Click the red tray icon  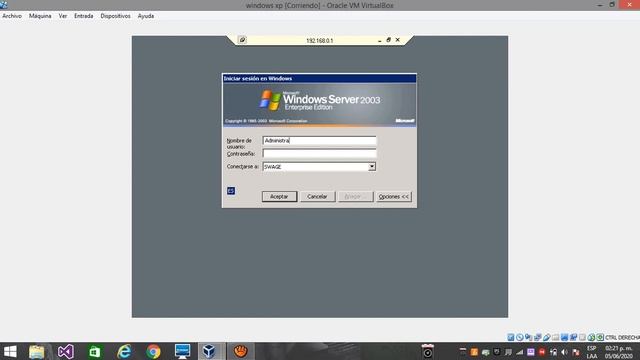pyautogui.click(x=542, y=352)
